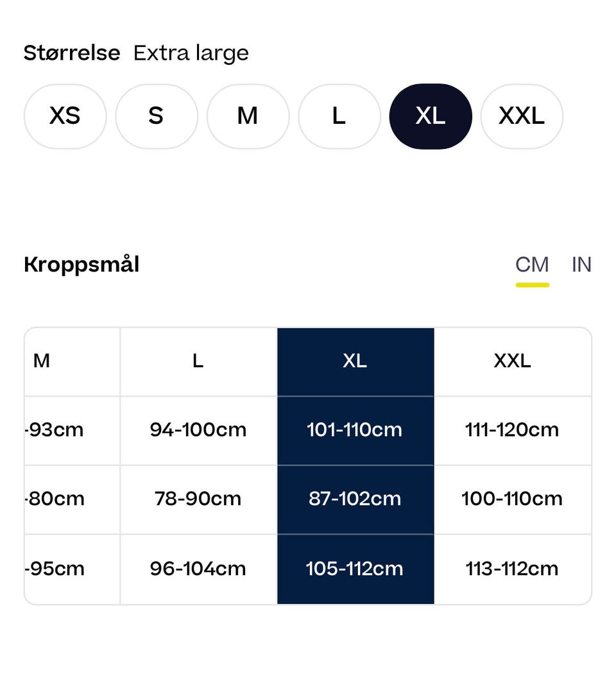616x674 pixels.
Task: Click the 111-120cm cell under XXL
Action: [x=513, y=430]
